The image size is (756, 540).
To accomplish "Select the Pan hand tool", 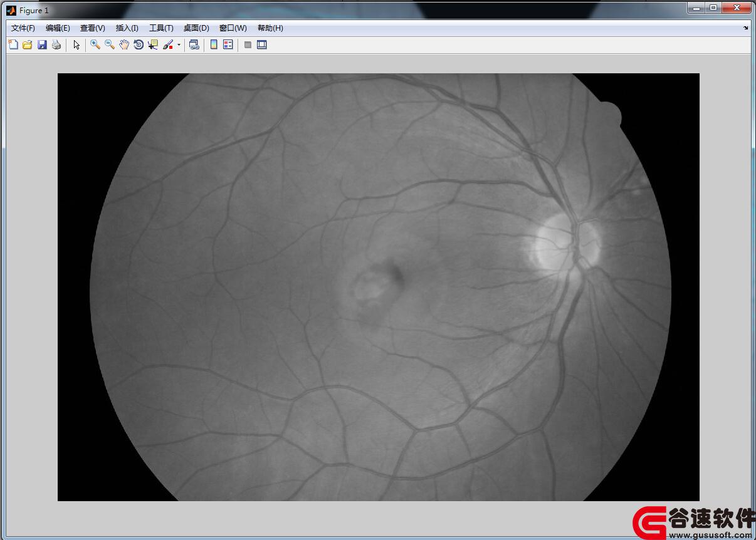I will 124,44.
